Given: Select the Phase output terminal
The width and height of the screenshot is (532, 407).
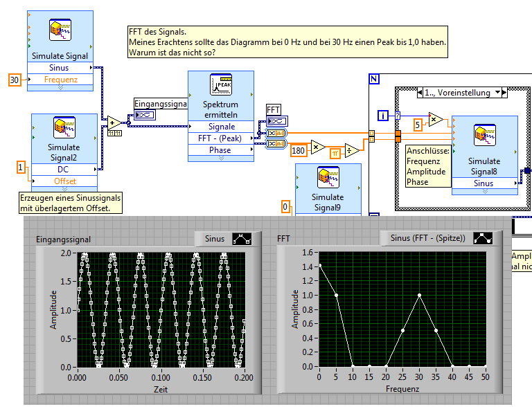Looking at the screenshot, I should coord(221,150).
